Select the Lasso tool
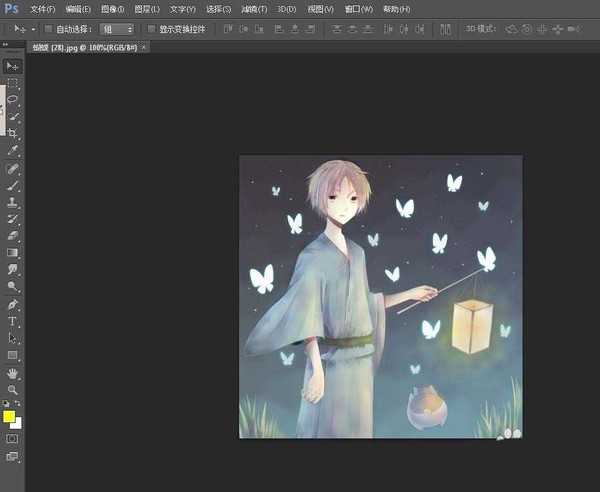Image resolution: width=600 pixels, height=492 pixels. pyautogui.click(x=13, y=100)
